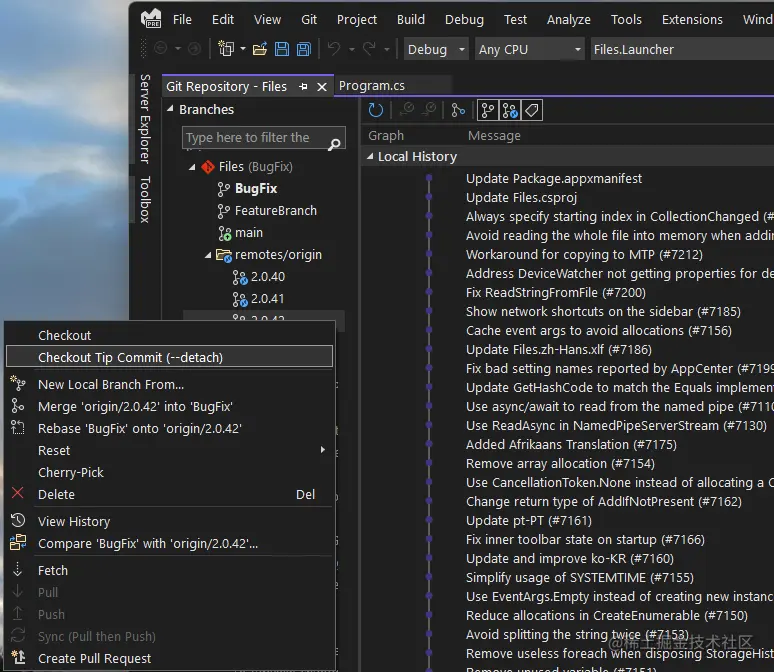Choose Rebase 'BugFix' onto 'origin/2.0.42'
Image resolution: width=774 pixels, height=672 pixels.
(170, 428)
